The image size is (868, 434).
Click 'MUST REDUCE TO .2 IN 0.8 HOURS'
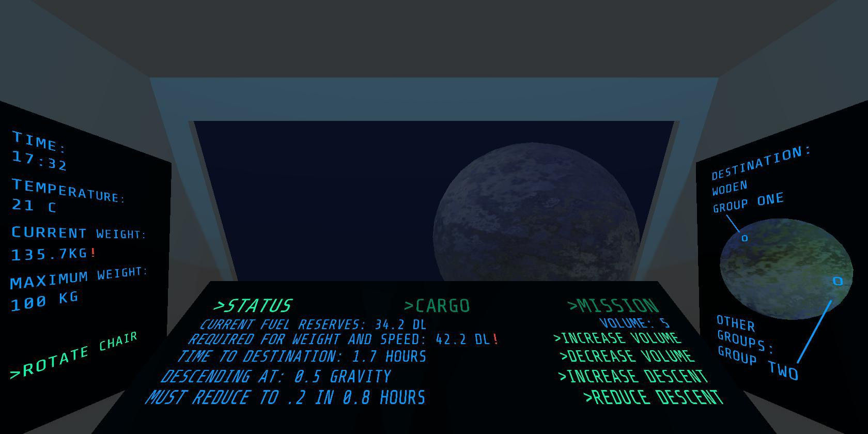pos(285,397)
